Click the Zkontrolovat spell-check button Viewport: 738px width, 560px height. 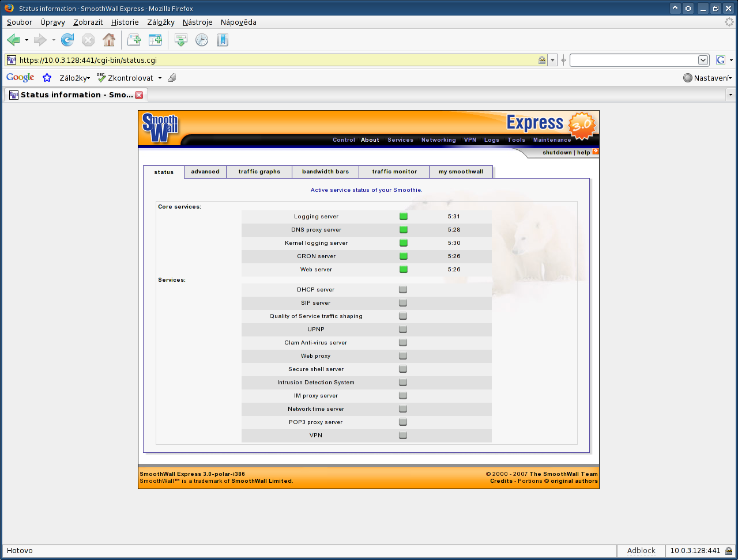point(125,78)
